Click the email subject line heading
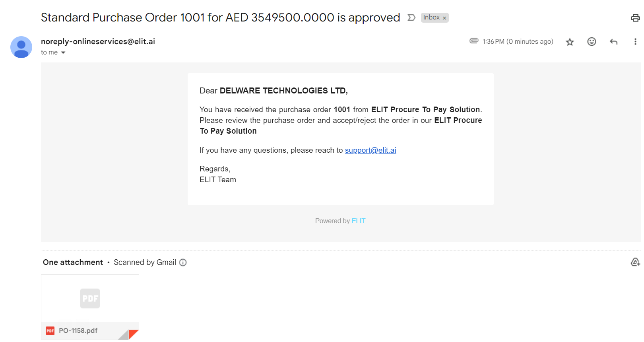 click(220, 17)
